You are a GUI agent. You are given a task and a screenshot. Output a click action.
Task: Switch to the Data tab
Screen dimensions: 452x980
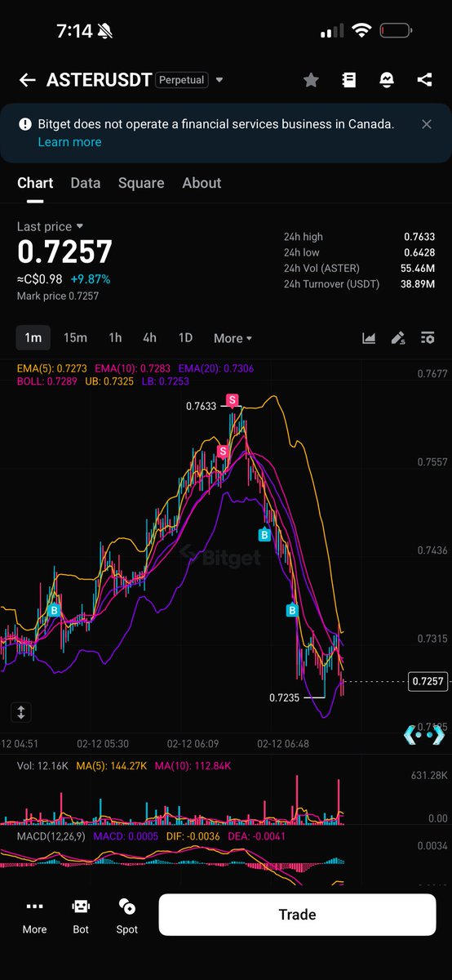coord(86,183)
